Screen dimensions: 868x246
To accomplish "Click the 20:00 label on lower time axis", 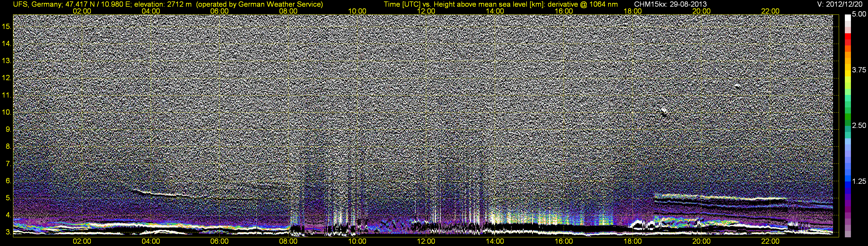I will [702, 242].
